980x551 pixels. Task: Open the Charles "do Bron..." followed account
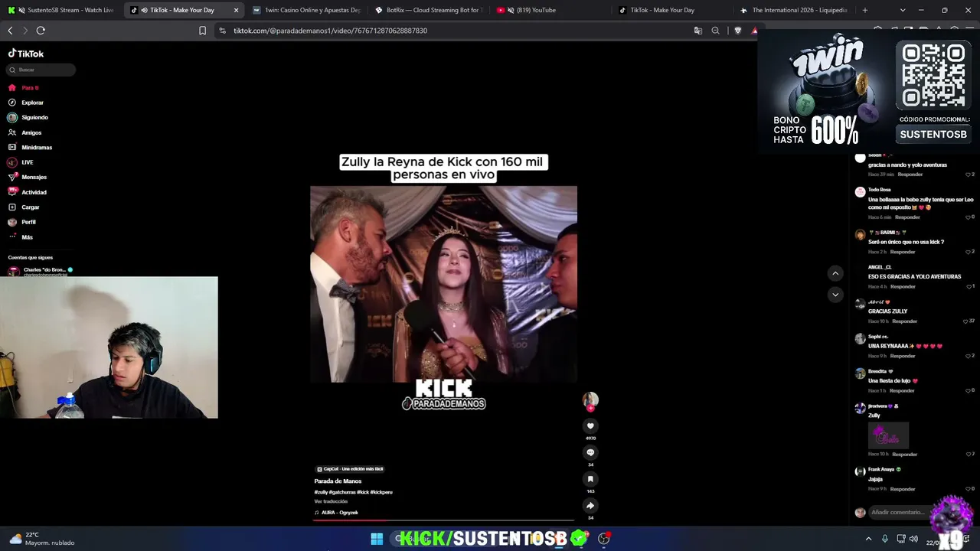tap(41, 270)
